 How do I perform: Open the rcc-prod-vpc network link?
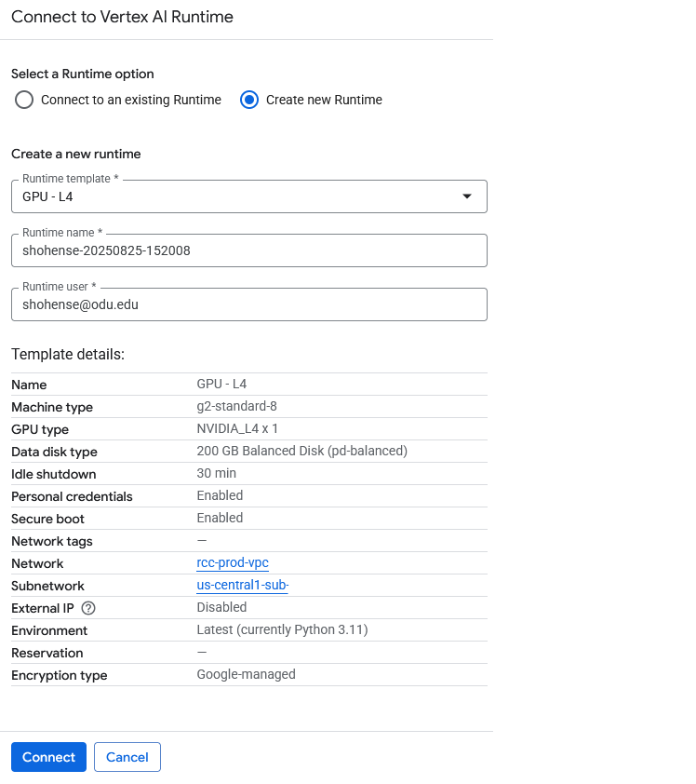233,562
